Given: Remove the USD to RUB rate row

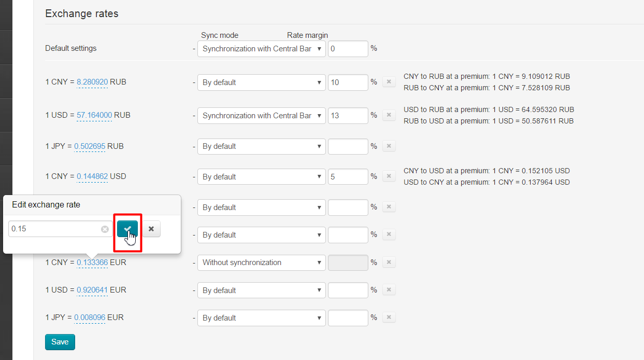Looking at the screenshot, I should pos(389,115).
